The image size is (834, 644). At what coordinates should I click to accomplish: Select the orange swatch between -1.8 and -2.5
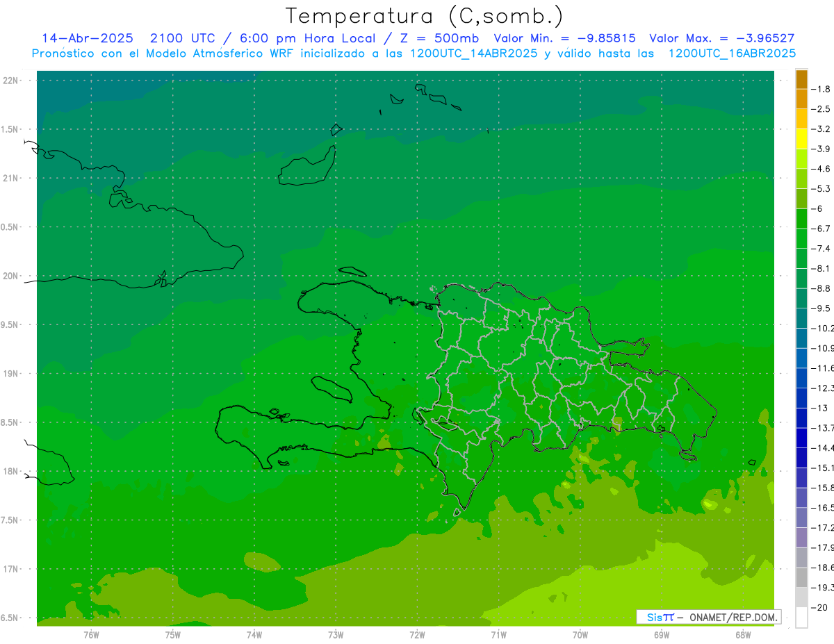click(801, 99)
